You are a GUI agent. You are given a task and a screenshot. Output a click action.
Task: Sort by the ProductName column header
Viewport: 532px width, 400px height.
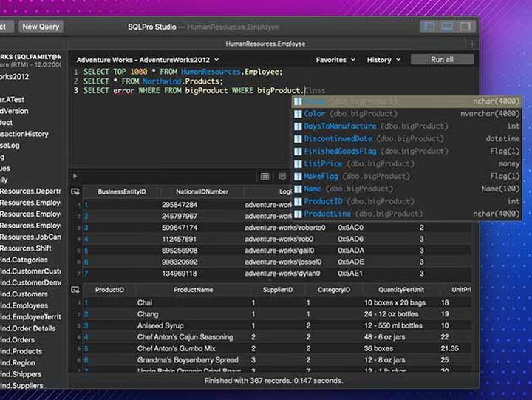[193, 290]
